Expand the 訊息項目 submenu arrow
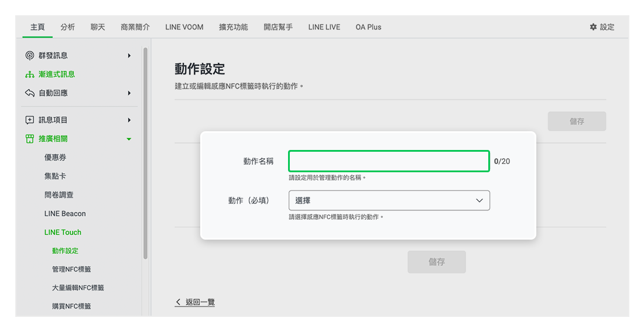 (129, 120)
